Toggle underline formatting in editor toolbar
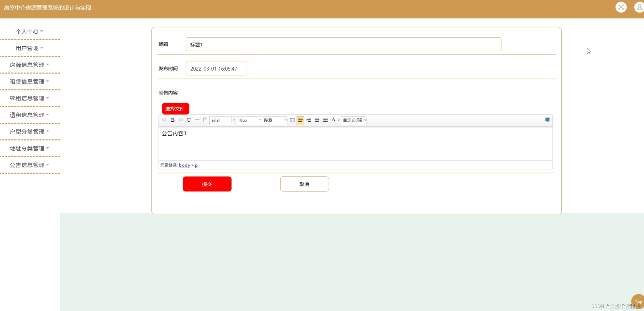 coord(189,120)
